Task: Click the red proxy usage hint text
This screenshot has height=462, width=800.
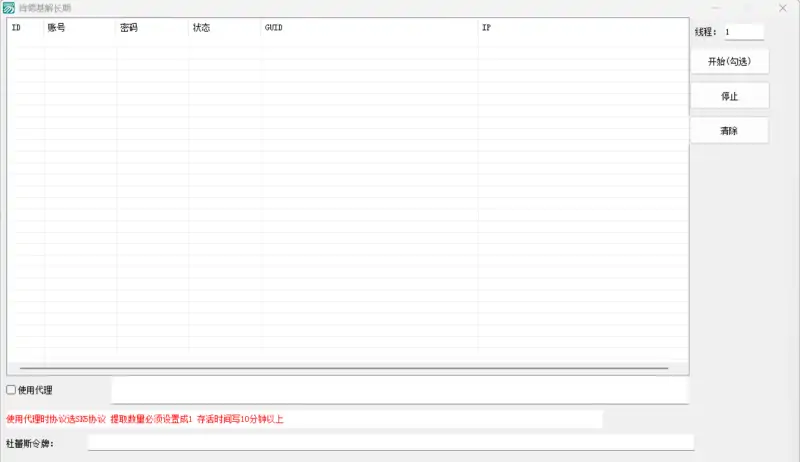Action: (x=145, y=419)
